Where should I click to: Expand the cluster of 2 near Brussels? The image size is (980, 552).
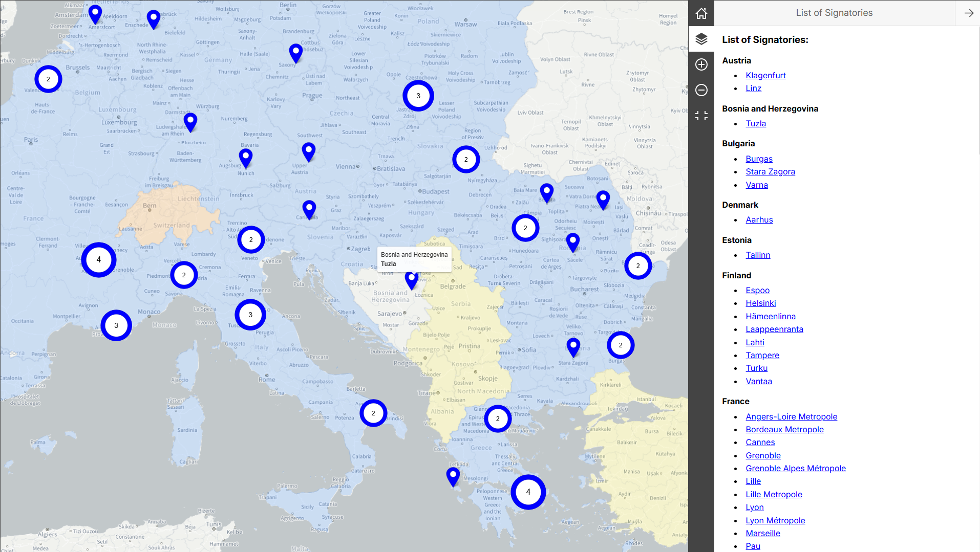pos(48,79)
